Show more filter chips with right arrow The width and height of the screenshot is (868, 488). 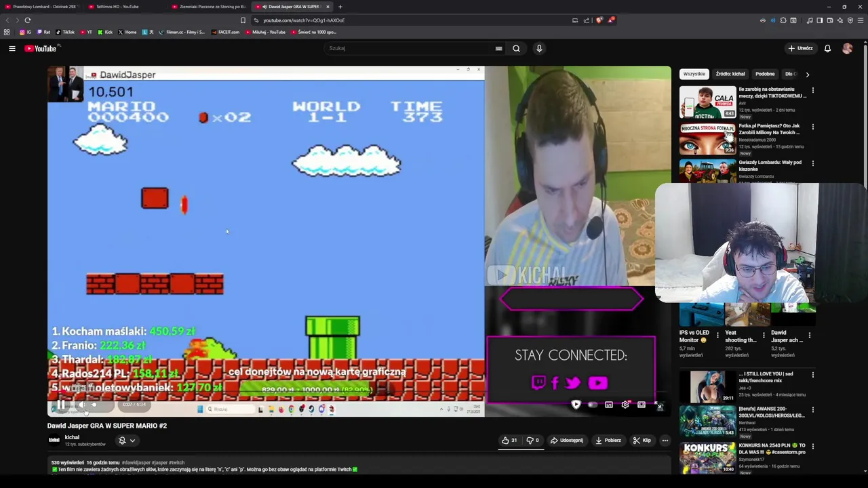807,74
